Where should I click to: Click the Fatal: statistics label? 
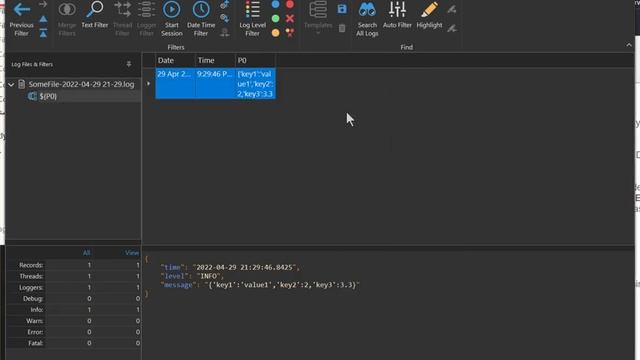[36, 343]
